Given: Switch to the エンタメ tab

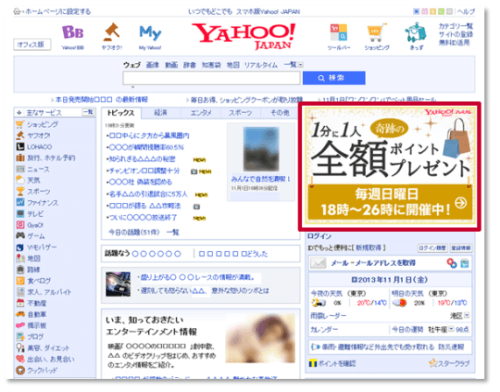Looking at the screenshot, I should (x=201, y=113).
